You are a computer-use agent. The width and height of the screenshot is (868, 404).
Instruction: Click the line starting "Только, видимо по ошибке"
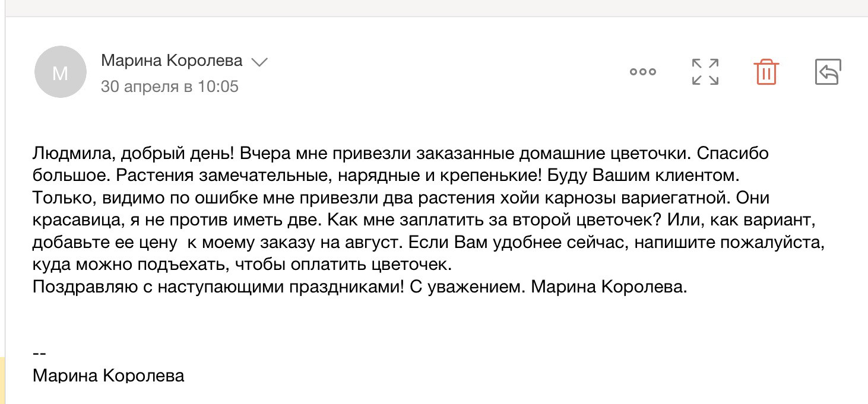tap(401, 198)
